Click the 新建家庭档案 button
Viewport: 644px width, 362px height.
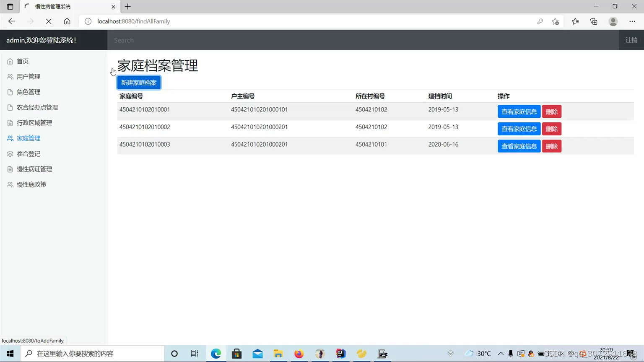(x=139, y=83)
